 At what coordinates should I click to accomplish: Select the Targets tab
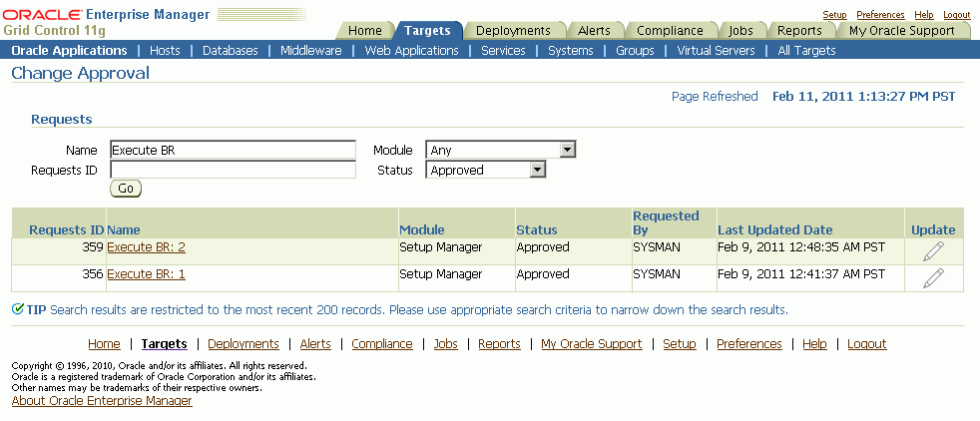[x=427, y=31]
